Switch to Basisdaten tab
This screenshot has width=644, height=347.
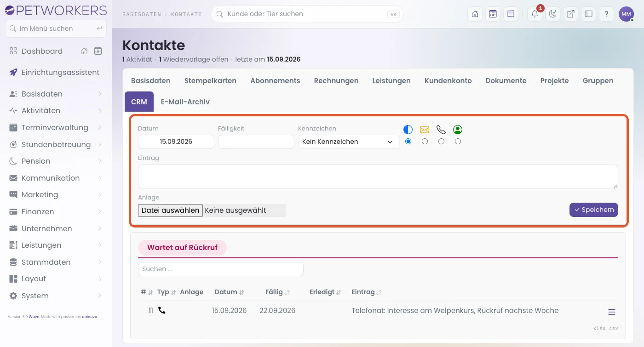(x=151, y=80)
